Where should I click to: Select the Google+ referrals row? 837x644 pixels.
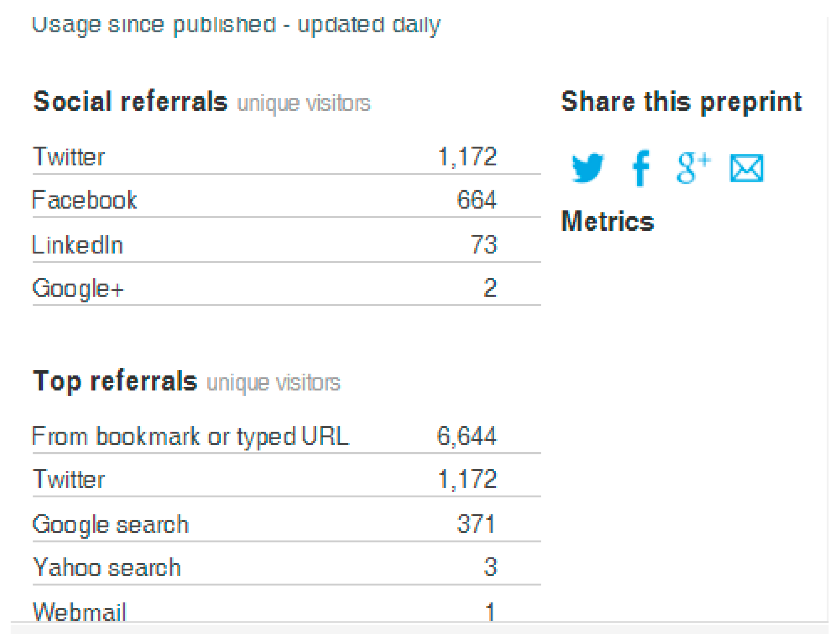(x=78, y=288)
